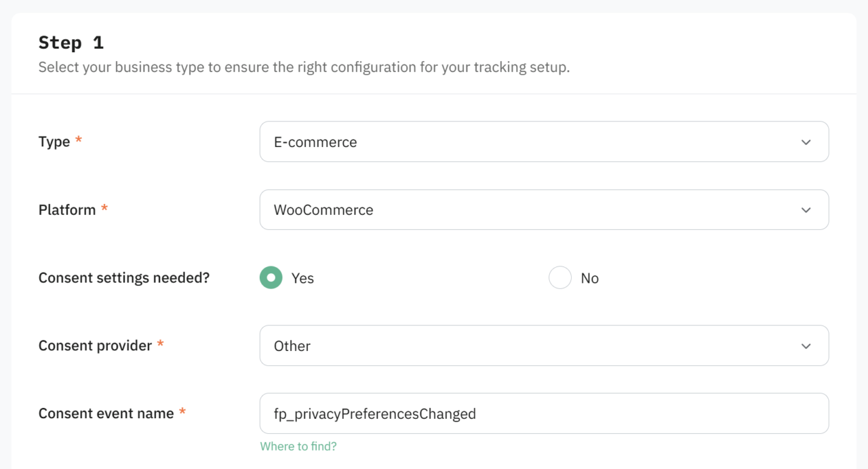Click the red asterisk next to Platform

(x=104, y=207)
